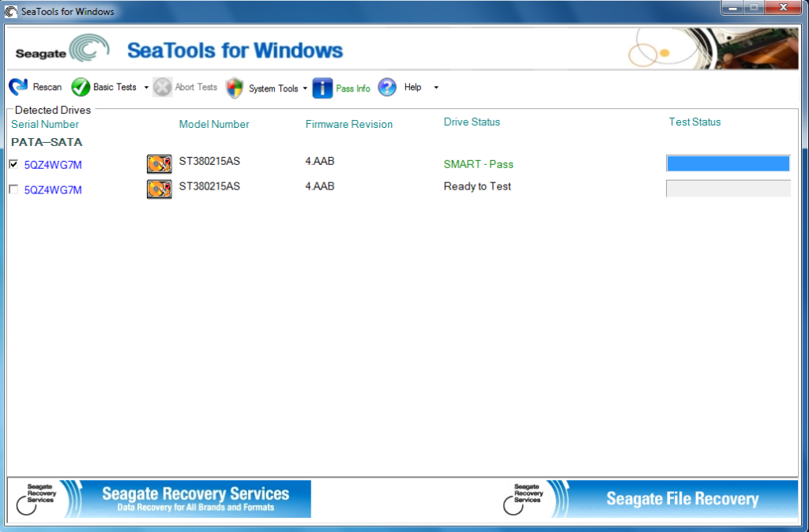The image size is (809, 532).
Task: Click serial 5QZ4WG7M in the Ready to Test row
Action: (53, 190)
